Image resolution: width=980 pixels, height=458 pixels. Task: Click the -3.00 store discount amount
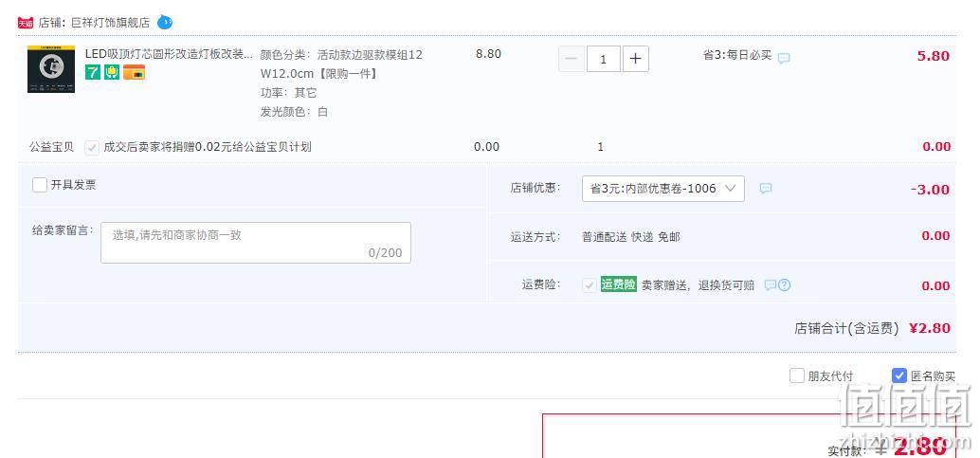coord(930,190)
